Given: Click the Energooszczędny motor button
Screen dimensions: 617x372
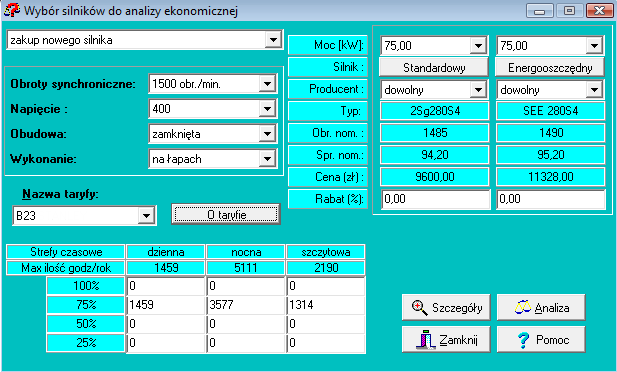Looking at the screenshot, I should click(x=550, y=68).
